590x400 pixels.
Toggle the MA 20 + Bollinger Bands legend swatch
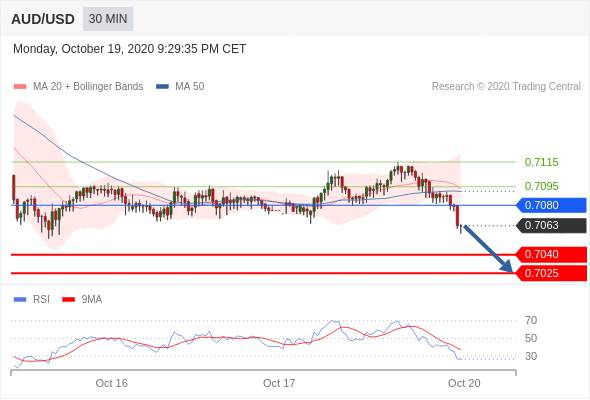coord(20,87)
